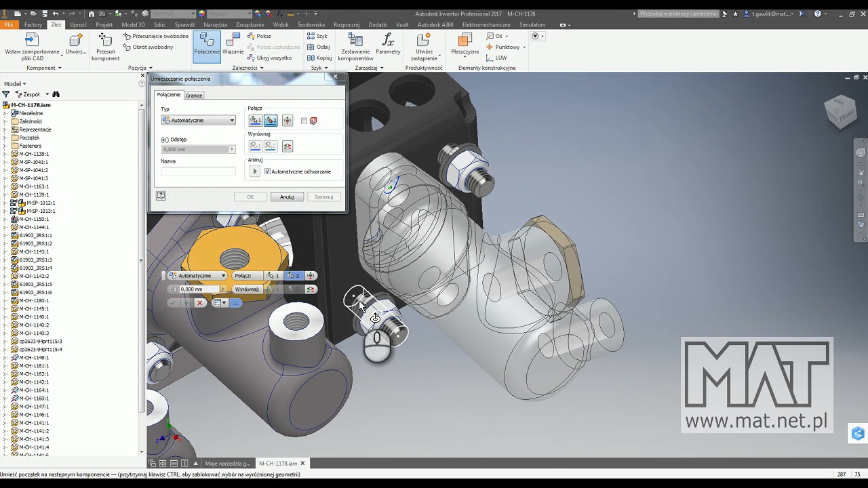868x488 pixels.
Task: Open the Plik menu
Action: 9,24
